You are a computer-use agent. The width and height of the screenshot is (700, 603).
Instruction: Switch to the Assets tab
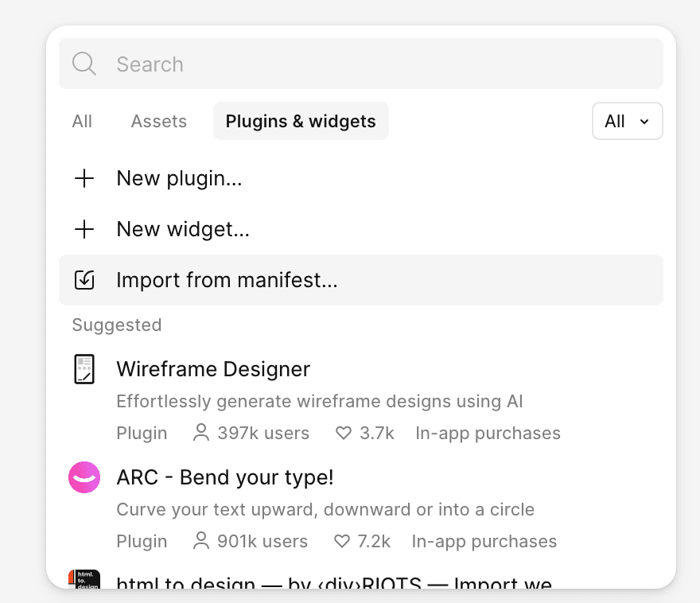pos(158,122)
